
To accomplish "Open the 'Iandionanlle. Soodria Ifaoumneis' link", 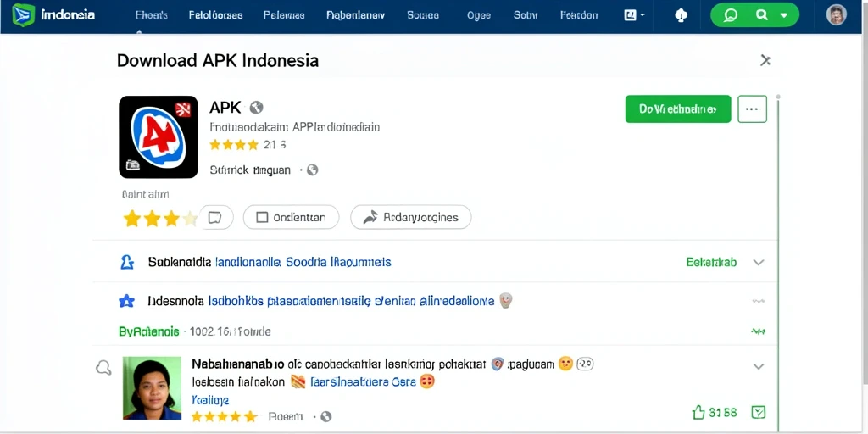I will 303,262.
